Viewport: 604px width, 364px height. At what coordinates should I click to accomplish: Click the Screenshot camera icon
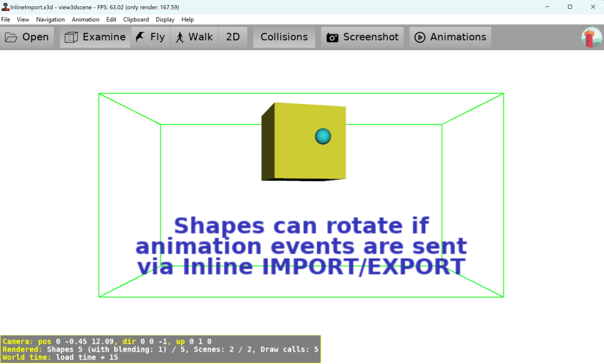[332, 38]
